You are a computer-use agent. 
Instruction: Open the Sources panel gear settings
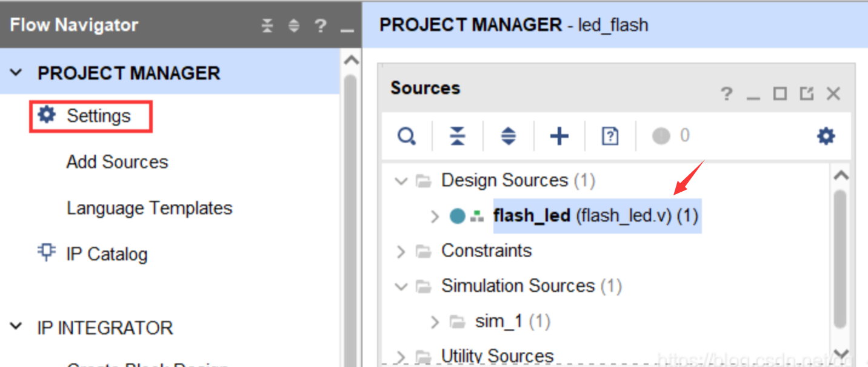[x=826, y=136]
